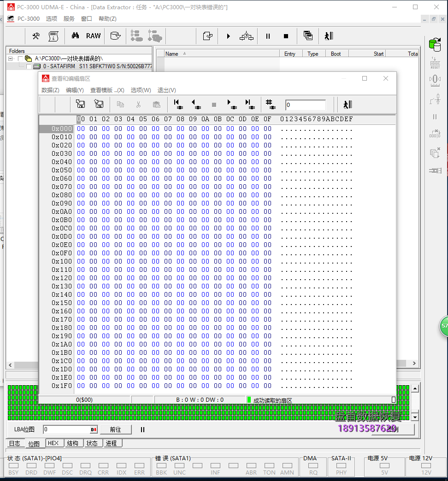Open search using the binoculars icon
Image resolution: width=448 pixels, height=481 pixels.
click(76, 36)
